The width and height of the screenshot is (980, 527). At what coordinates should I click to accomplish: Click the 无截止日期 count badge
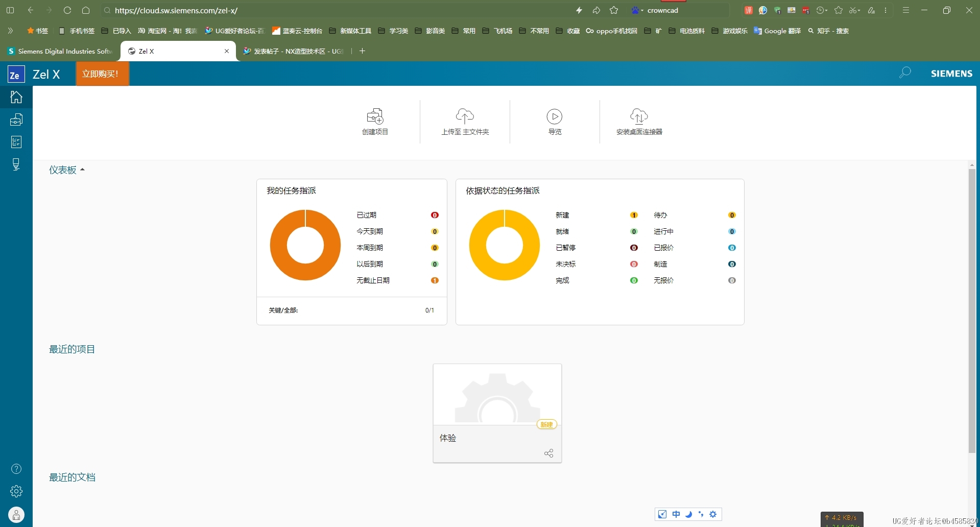435,280
